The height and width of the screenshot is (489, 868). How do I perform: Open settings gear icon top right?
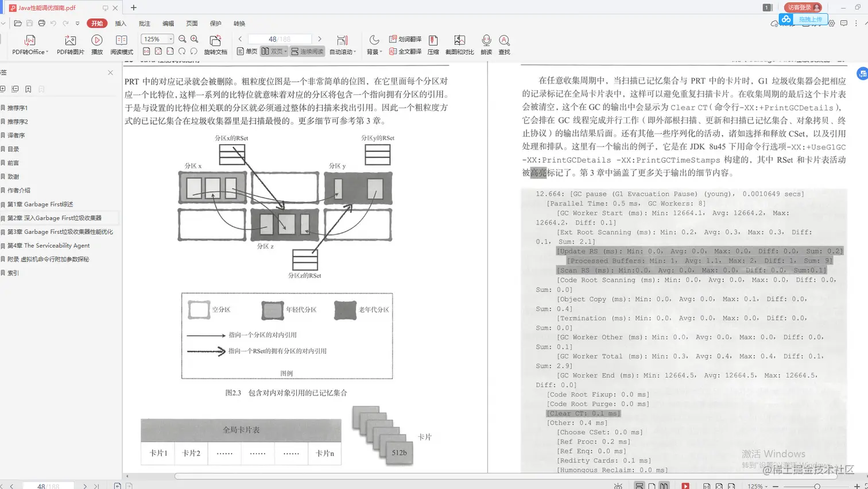(831, 24)
